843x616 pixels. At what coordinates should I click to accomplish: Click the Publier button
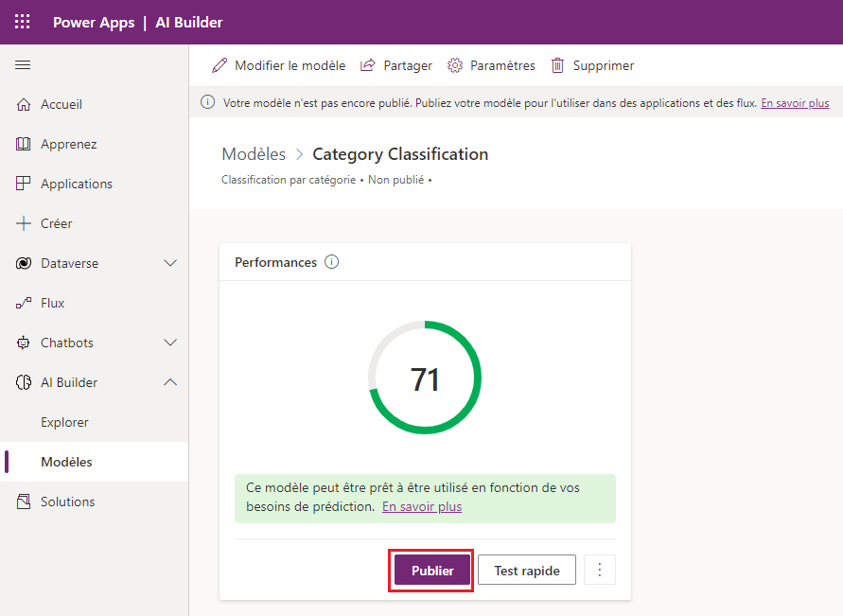tap(432, 571)
